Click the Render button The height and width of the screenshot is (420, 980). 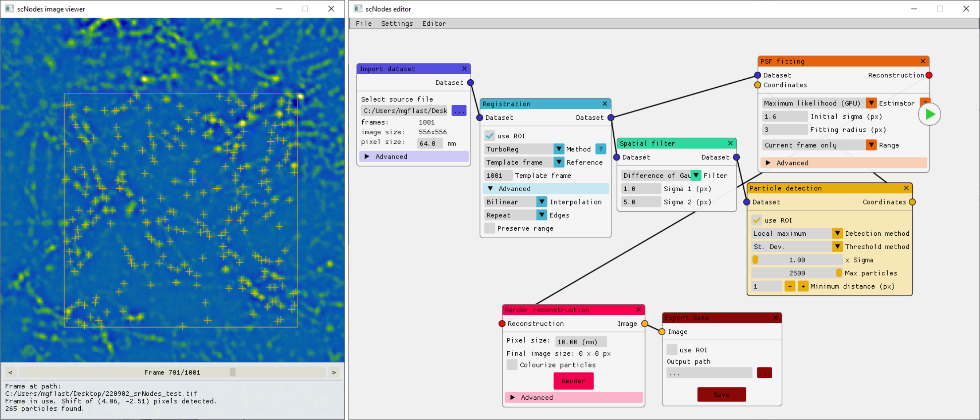click(573, 381)
